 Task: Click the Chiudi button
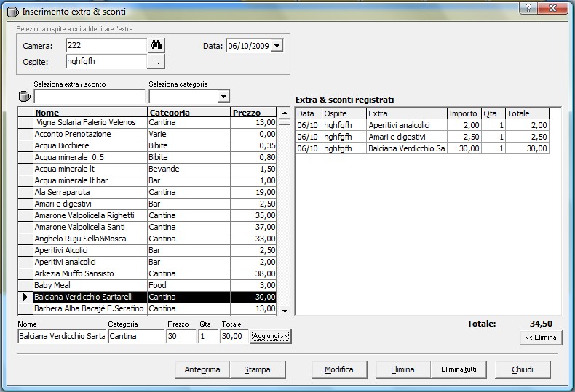click(x=523, y=369)
